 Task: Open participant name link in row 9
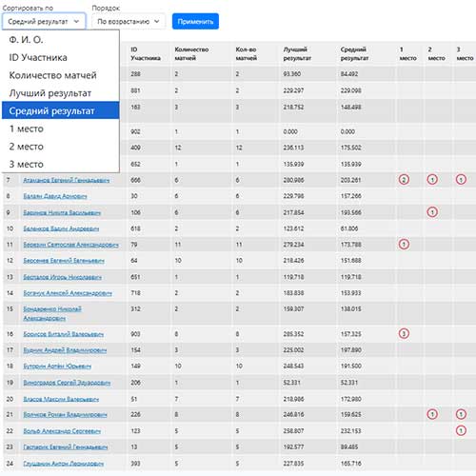pyautogui.click(x=62, y=212)
